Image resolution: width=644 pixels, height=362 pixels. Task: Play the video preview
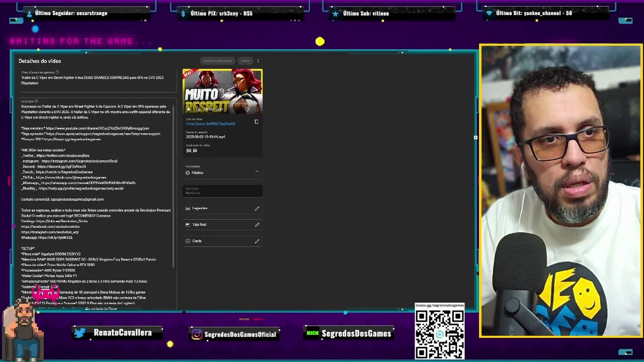189,109
